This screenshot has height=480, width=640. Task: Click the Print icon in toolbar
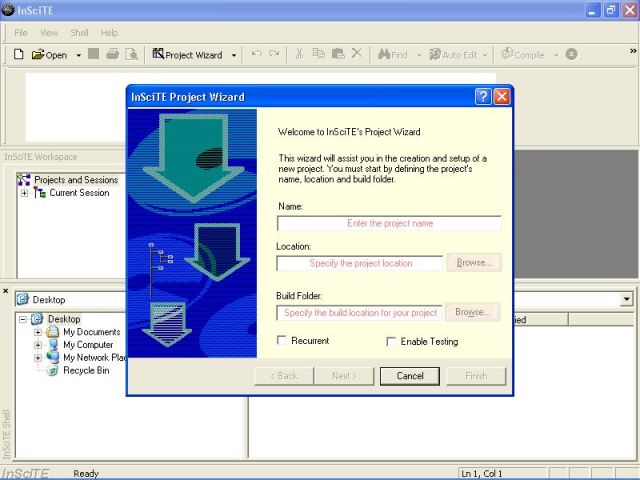click(113, 54)
